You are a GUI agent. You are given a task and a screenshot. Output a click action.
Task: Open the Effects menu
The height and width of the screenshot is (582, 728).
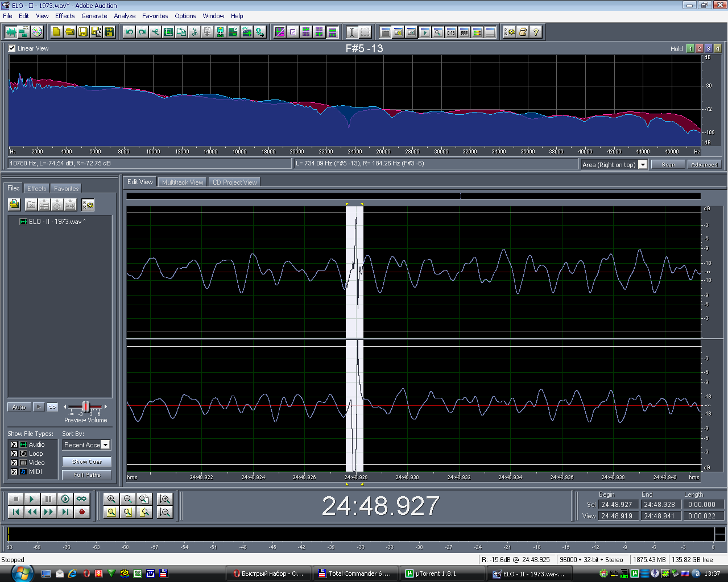pyautogui.click(x=65, y=16)
